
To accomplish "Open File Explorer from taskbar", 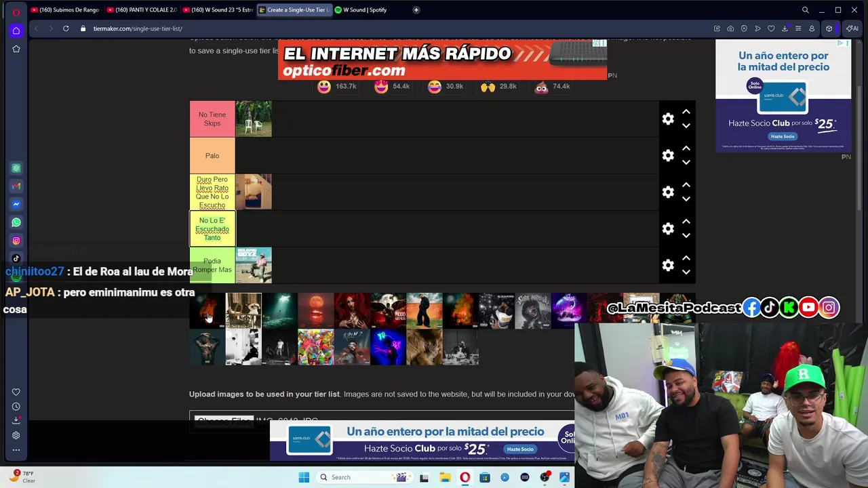I will [445, 477].
